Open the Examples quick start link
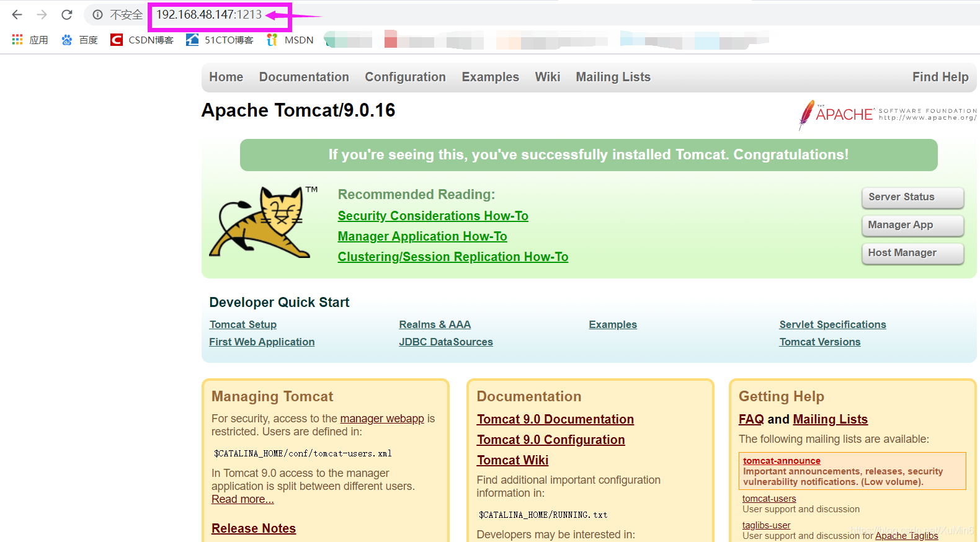 click(x=613, y=324)
